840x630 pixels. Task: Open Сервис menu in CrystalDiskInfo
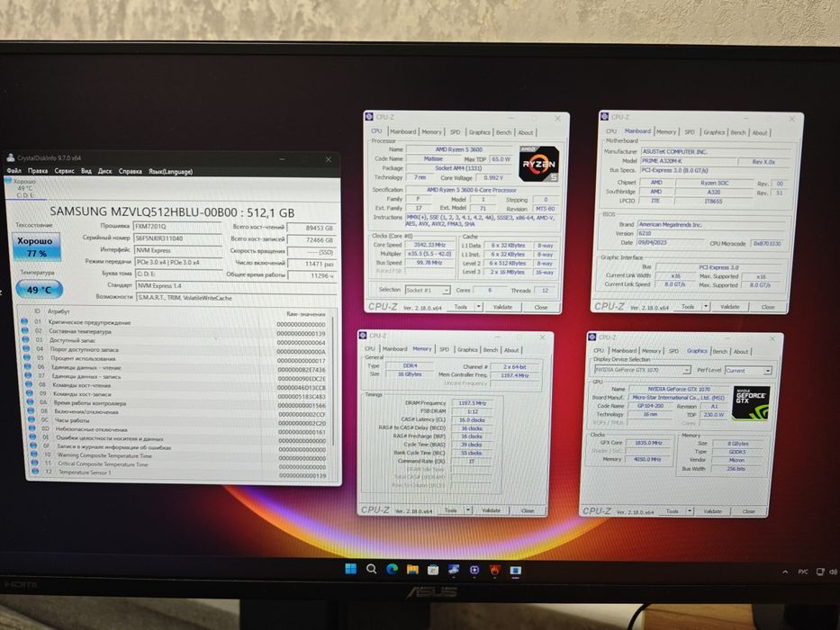pos(64,171)
